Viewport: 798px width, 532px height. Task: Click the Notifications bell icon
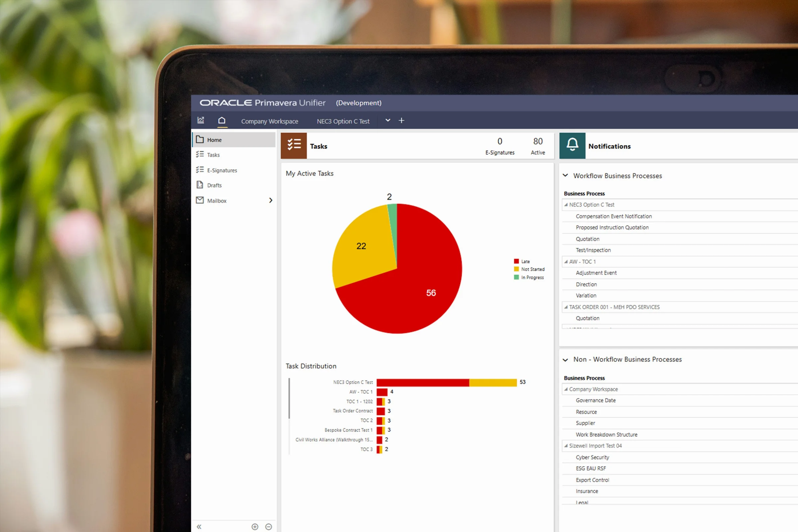[572, 146]
